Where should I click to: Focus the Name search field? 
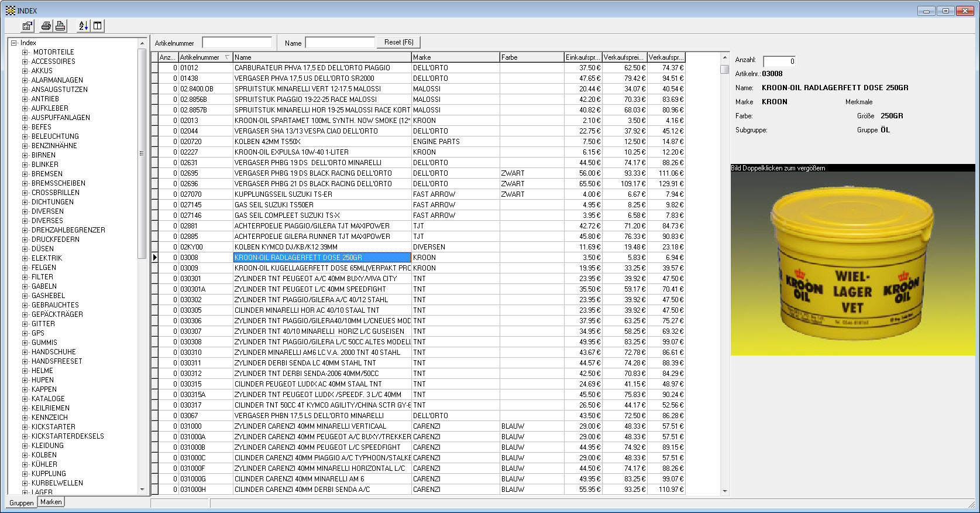coord(340,43)
